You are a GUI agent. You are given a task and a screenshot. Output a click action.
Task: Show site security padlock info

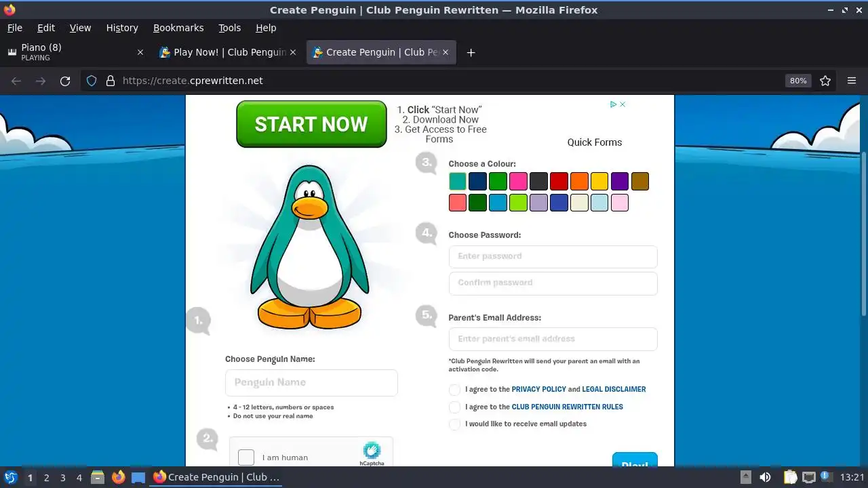pyautogui.click(x=111, y=81)
